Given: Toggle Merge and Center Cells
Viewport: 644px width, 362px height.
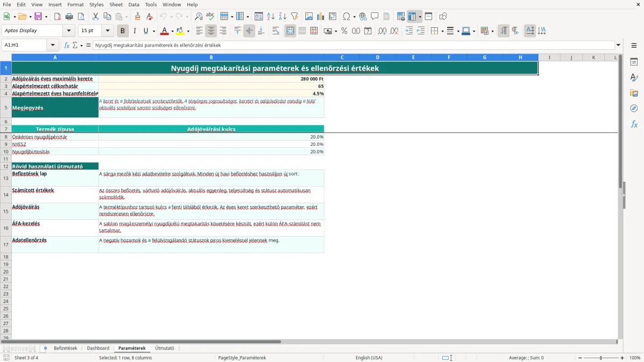Looking at the screenshot, I should 290,31.
